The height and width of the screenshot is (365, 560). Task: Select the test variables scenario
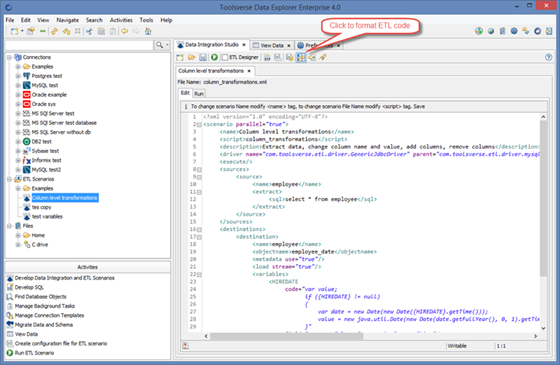click(47, 216)
